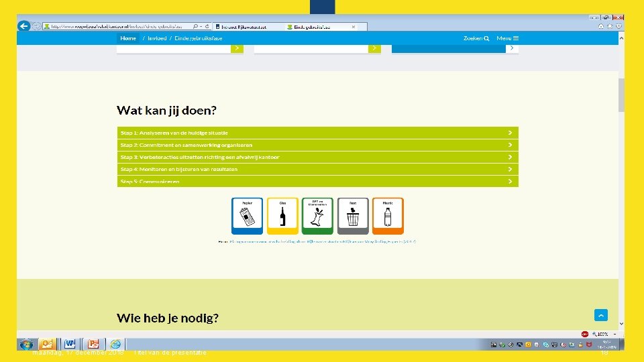Select the green GFT apple core icon

317,216
